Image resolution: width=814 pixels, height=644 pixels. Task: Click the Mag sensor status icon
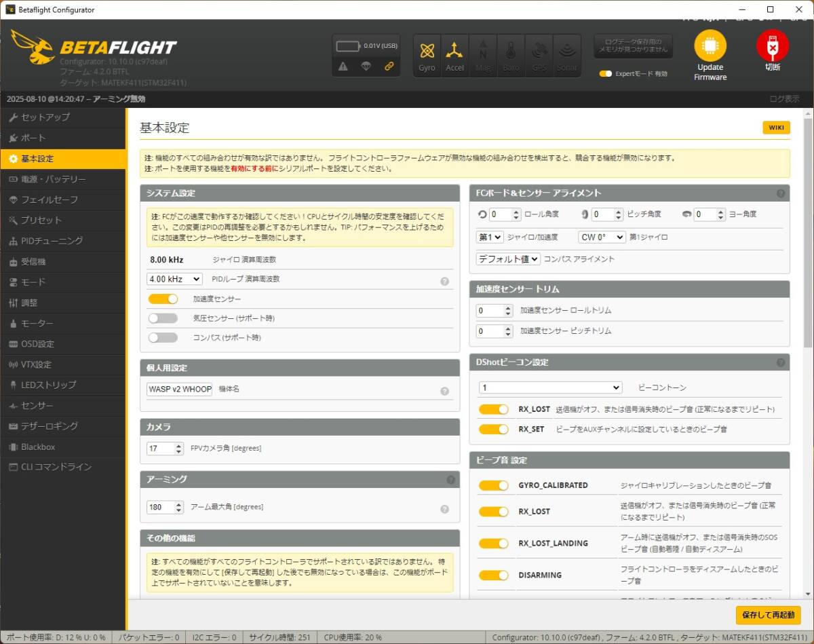pos(483,56)
